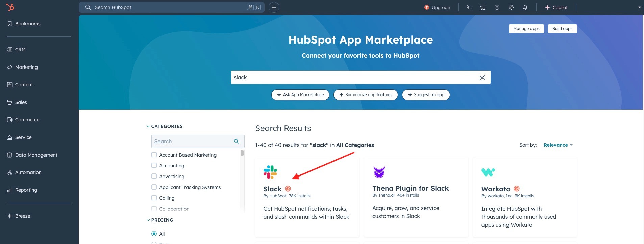
Task: Click the plus quick-create button beside search
Action: click(x=274, y=7)
